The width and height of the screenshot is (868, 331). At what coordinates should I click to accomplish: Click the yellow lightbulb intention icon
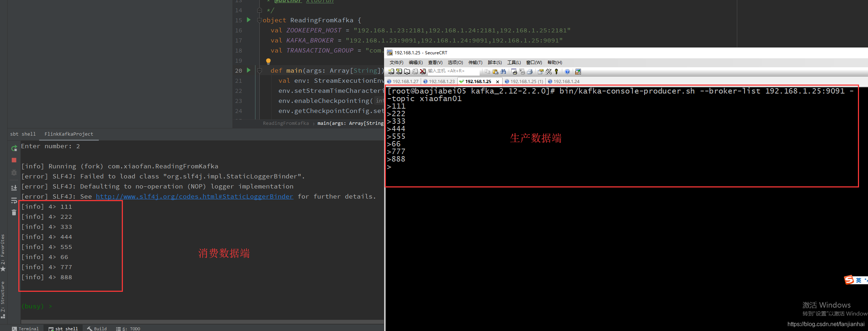pyautogui.click(x=268, y=61)
